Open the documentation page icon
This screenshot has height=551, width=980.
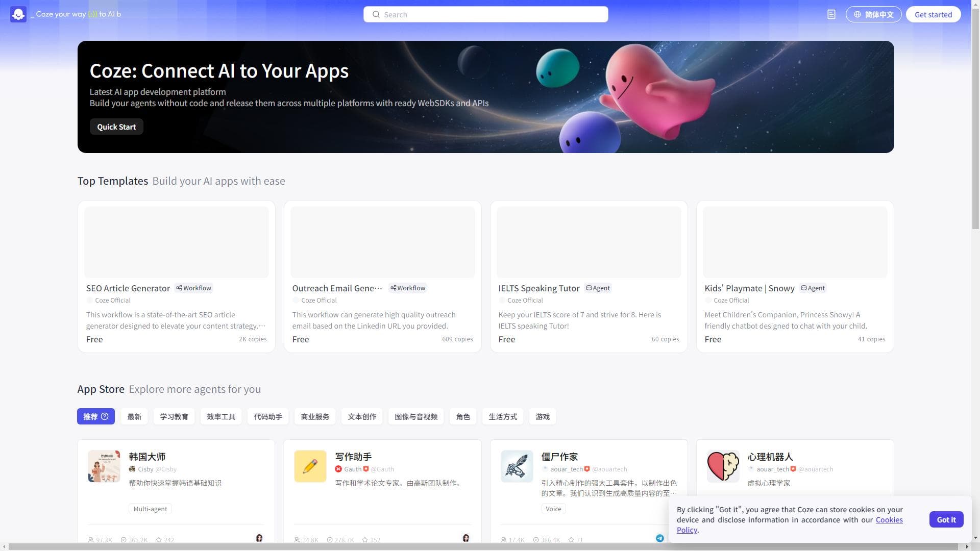[831, 14]
